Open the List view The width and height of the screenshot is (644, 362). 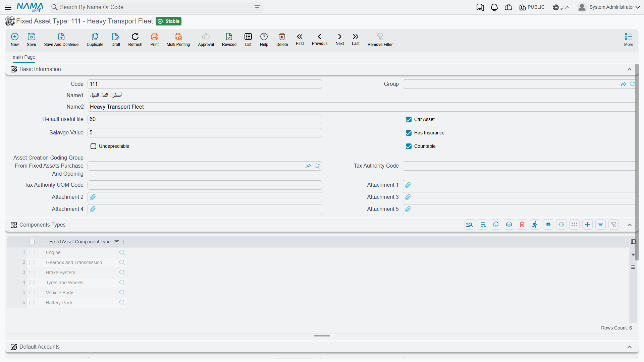point(248,40)
